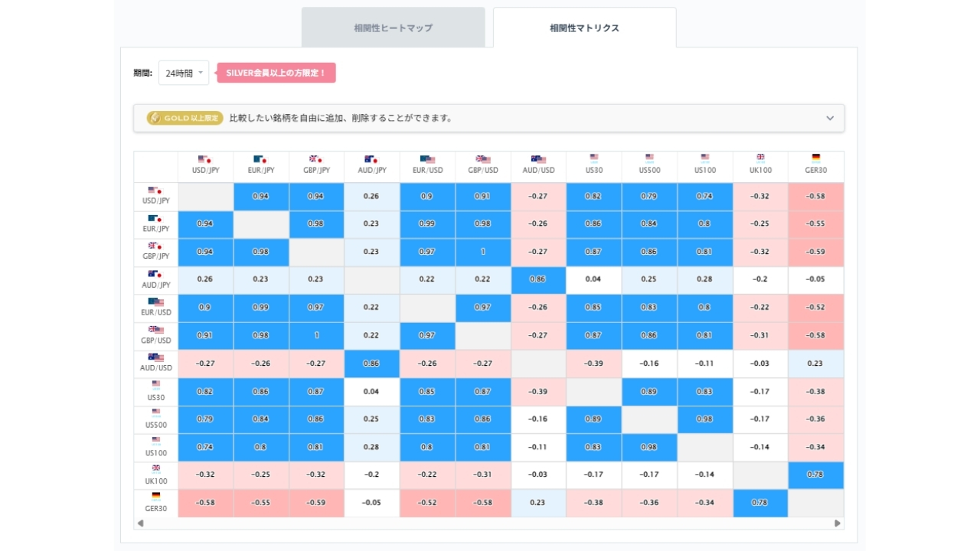The width and height of the screenshot is (980, 551).
Task: Switch to the 相関性ヒートマップ tab
Action: (394, 28)
